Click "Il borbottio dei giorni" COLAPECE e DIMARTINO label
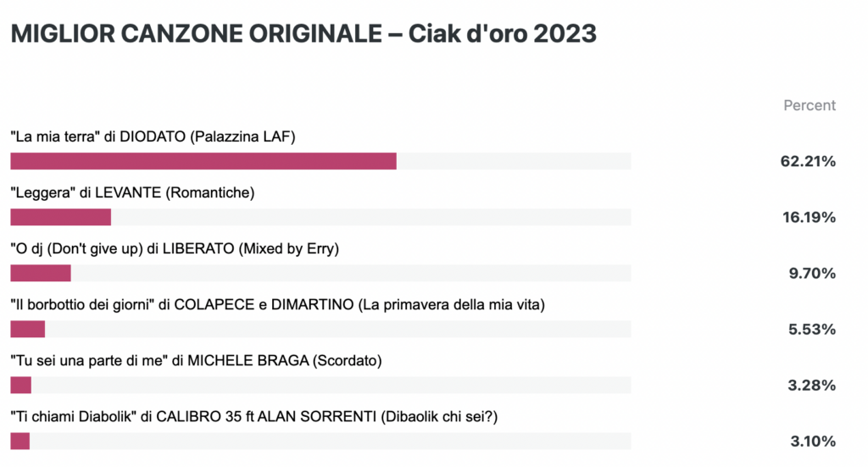868x467 pixels. [x=278, y=304]
